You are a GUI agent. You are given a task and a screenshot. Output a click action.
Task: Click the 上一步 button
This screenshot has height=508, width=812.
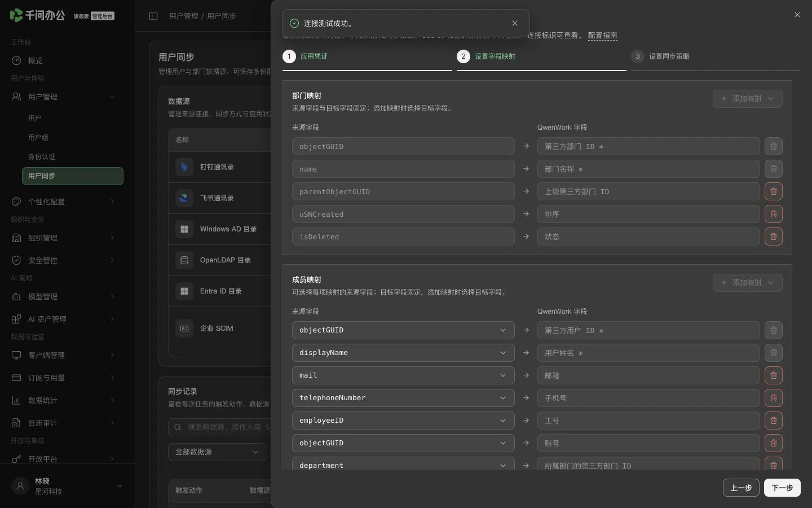tap(741, 488)
